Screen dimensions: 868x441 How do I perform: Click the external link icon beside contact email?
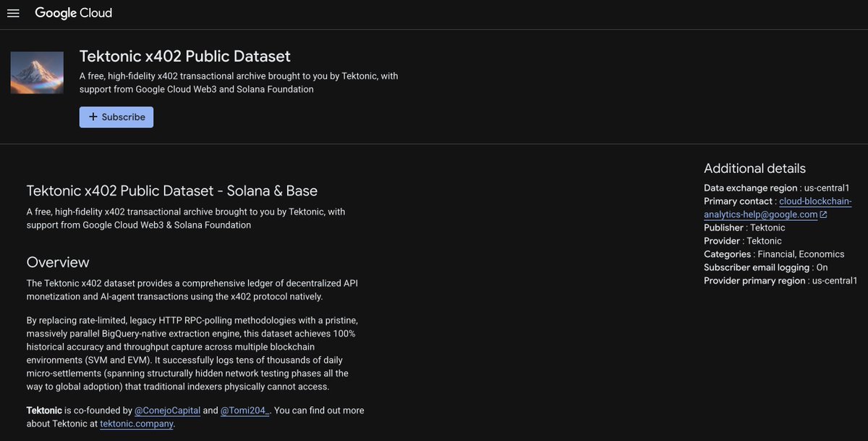point(824,214)
